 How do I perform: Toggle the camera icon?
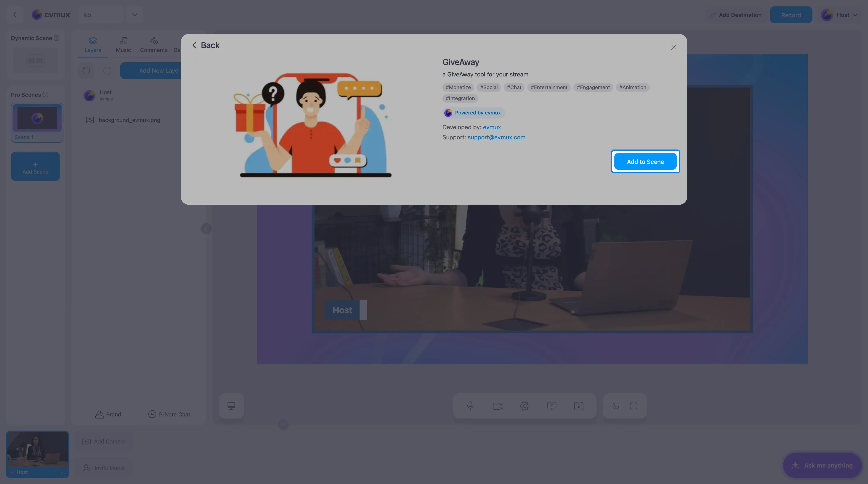click(x=498, y=406)
